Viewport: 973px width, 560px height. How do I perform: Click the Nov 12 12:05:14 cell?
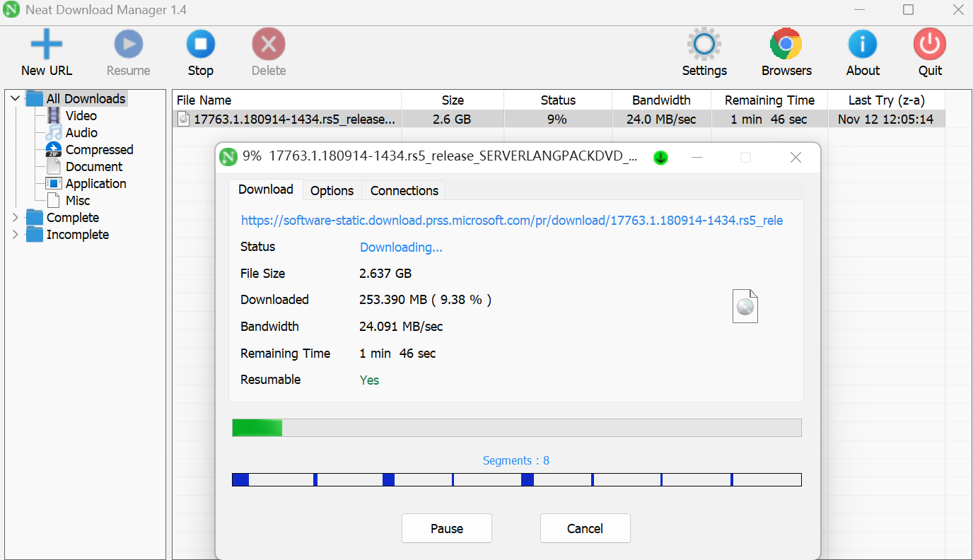coord(885,119)
